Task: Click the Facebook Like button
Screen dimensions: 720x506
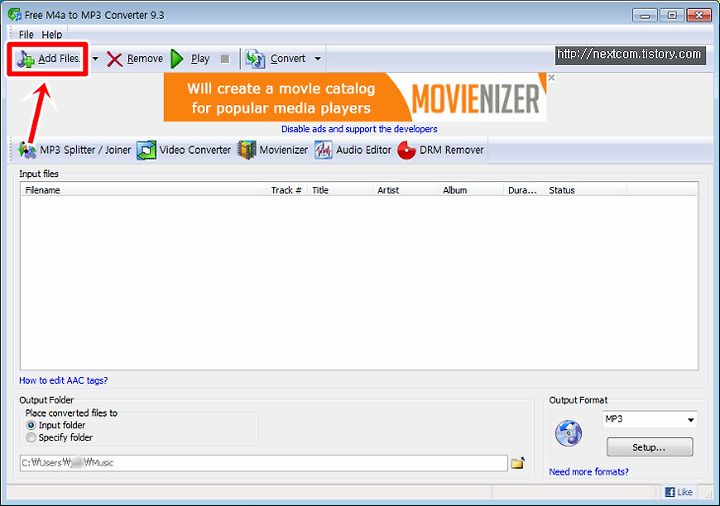Action: point(679,492)
